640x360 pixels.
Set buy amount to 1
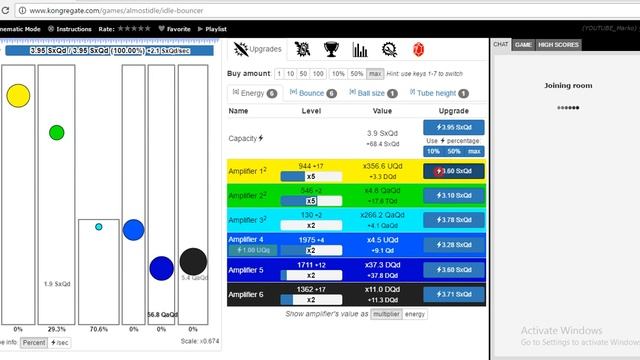click(x=279, y=74)
